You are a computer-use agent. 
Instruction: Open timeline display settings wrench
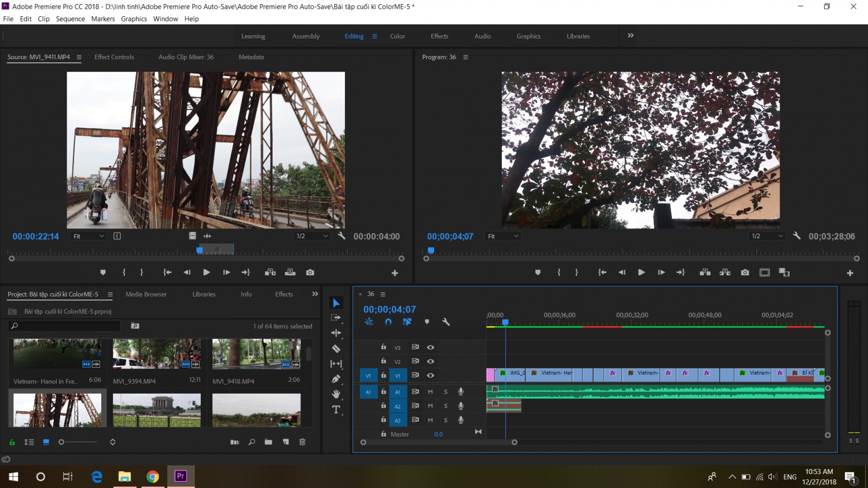[446, 322]
